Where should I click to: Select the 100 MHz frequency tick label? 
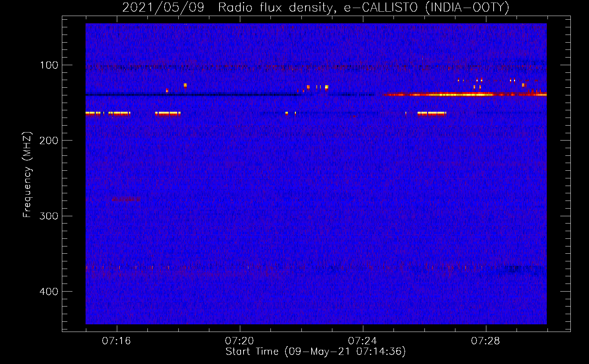click(x=49, y=65)
